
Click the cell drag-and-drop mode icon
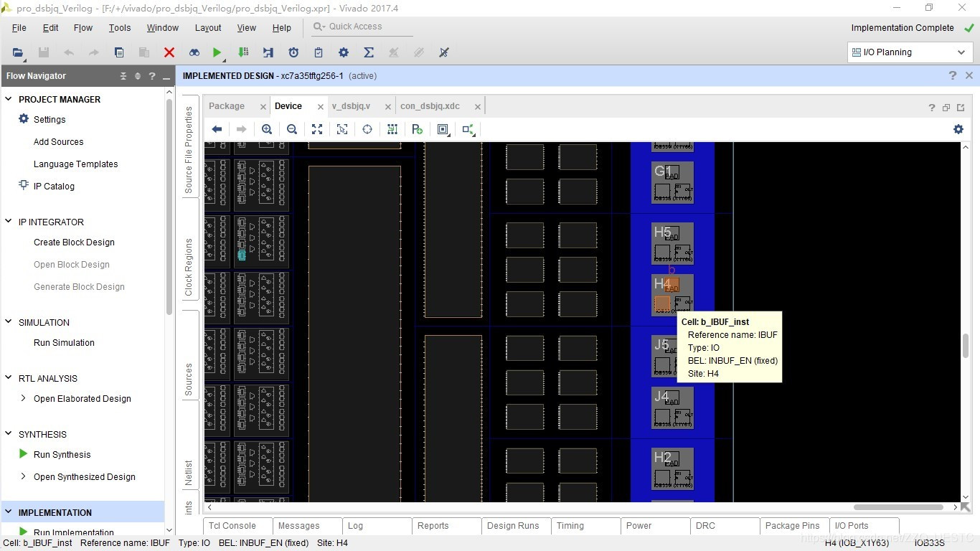point(443,129)
